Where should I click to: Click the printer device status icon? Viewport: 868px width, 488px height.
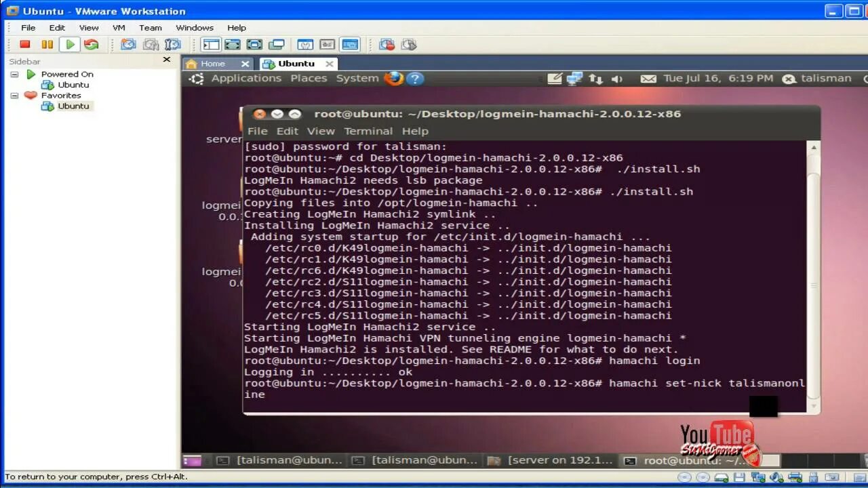[x=796, y=477]
